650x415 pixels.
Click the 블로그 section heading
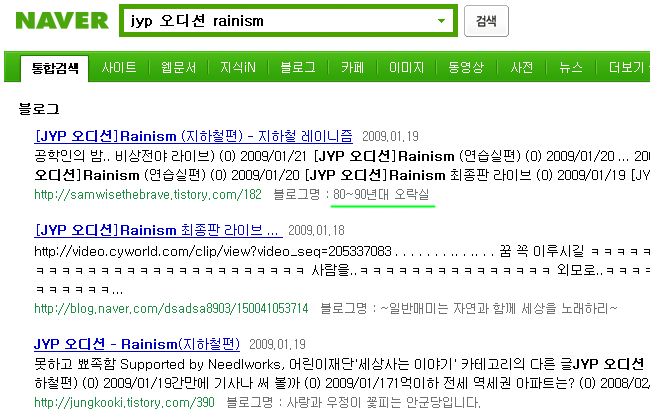[x=39, y=109]
